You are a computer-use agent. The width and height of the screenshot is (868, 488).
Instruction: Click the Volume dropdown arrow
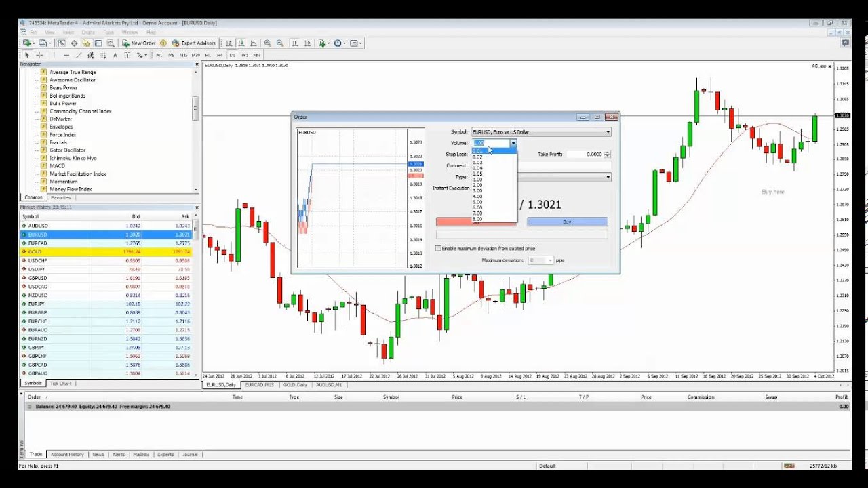(x=513, y=143)
